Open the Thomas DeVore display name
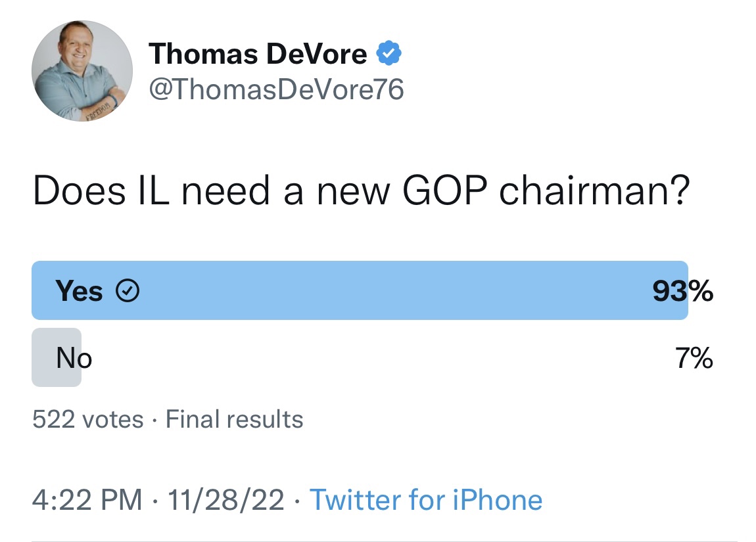This screenshot has height=542, width=756. 258,53
